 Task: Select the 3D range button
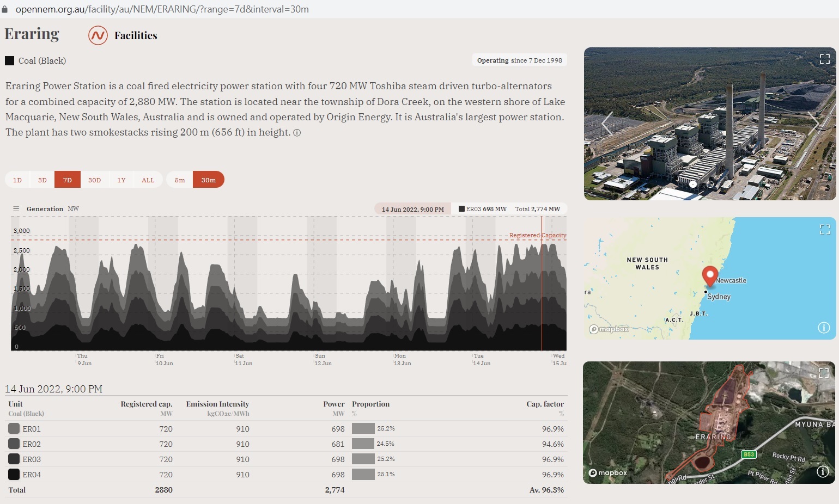[x=42, y=180]
